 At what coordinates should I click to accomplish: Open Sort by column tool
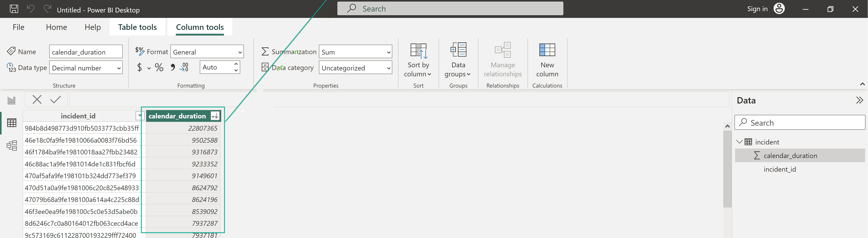[418, 60]
